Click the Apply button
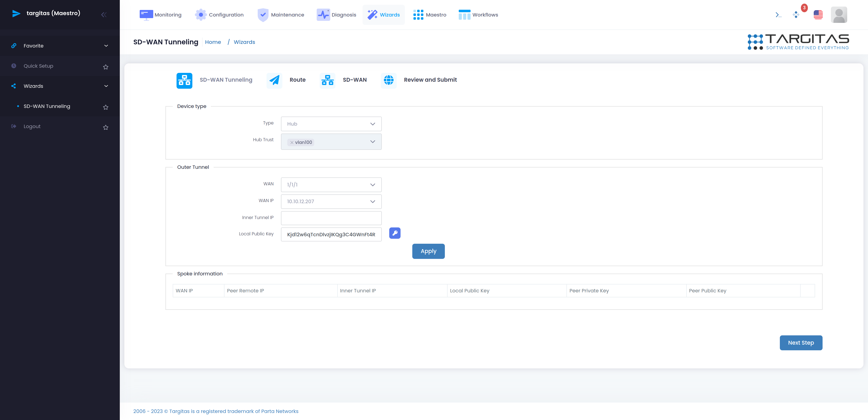This screenshot has width=868, height=420. click(x=429, y=251)
